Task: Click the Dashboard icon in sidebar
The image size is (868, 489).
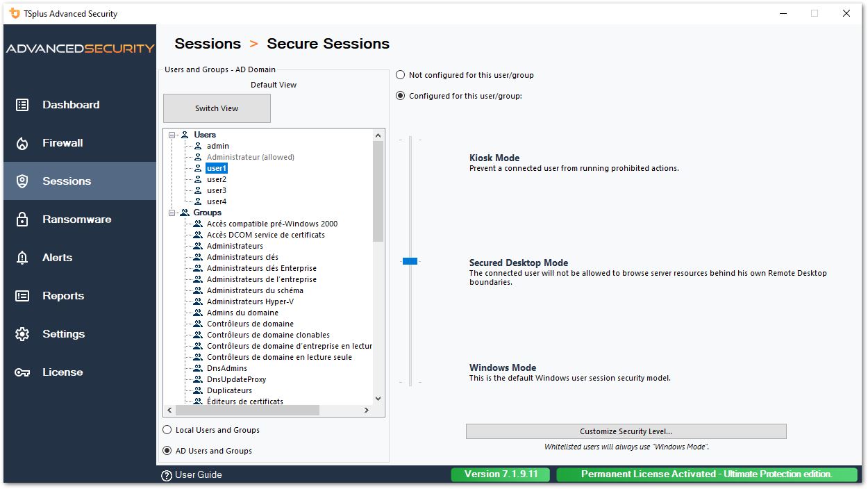Action: coord(22,105)
